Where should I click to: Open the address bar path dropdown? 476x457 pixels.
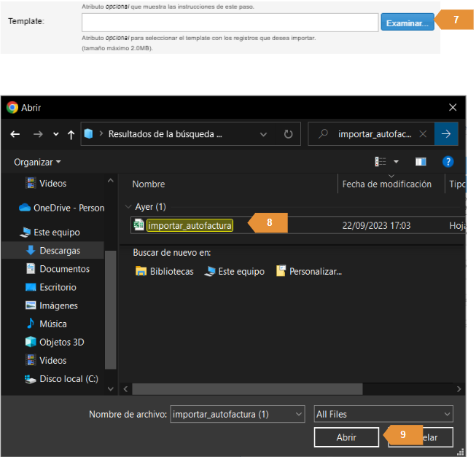[262, 134]
